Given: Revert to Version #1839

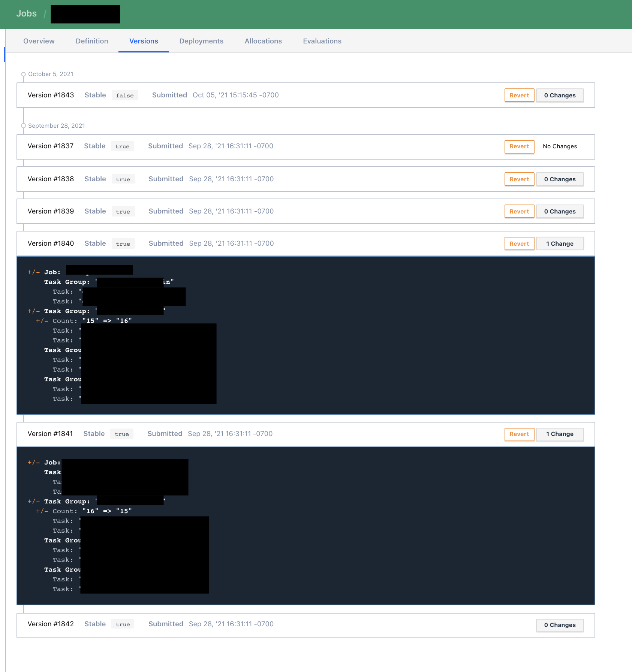Looking at the screenshot, I should pyautogui.click(x=519, y=212).
